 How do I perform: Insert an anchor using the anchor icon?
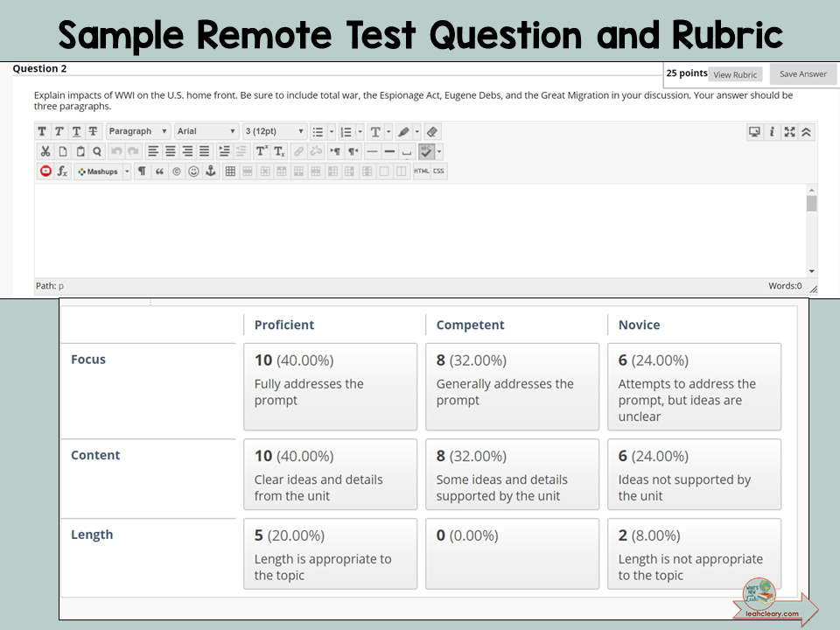pyautogui.click(x=212, y=171)
